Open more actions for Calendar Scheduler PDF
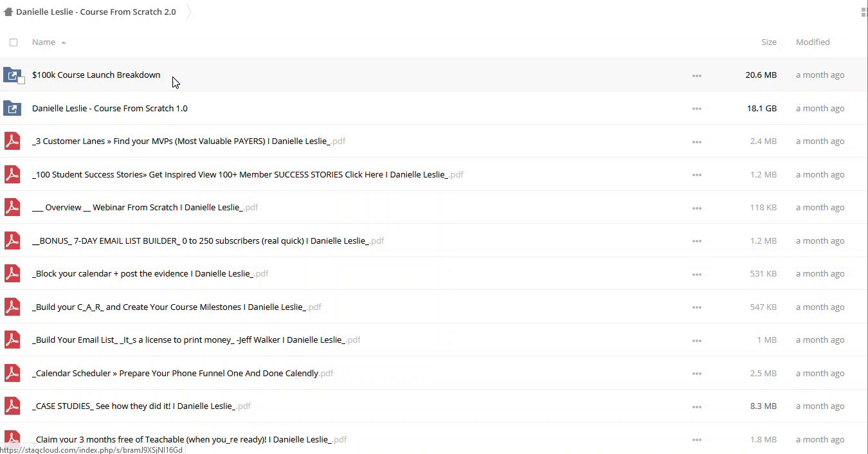The height and width of the screenshot is (454, 868). pyautogui.click(x=697, y=374)
